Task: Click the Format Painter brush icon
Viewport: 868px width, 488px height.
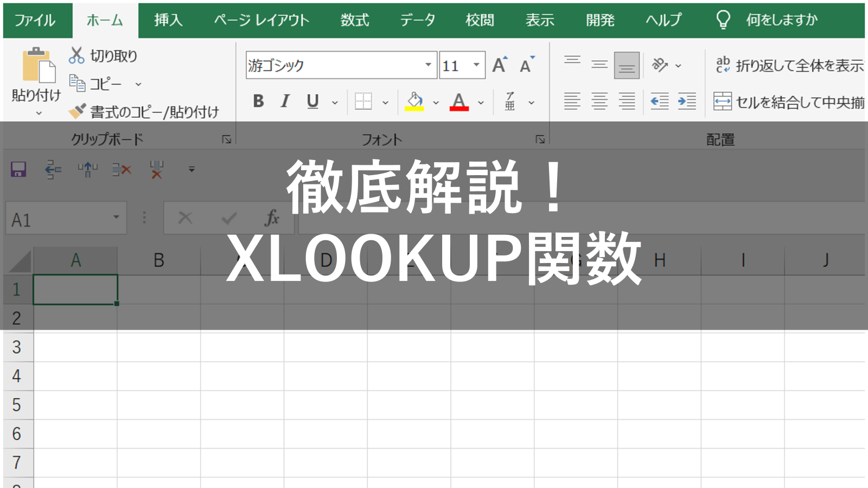Action: coord(77,111)
